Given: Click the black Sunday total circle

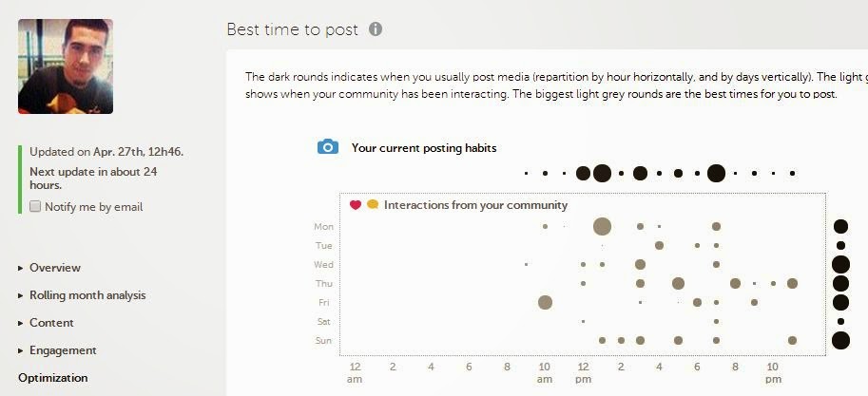Looking at the screenshot, I should pos(840,340).
